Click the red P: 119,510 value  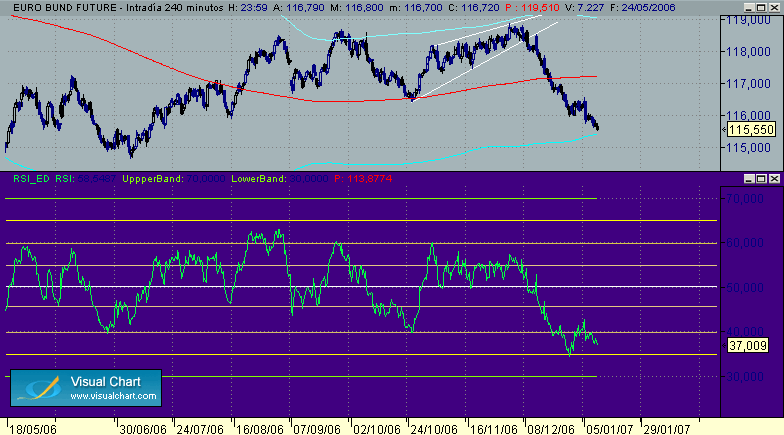[x=532, y=8]
